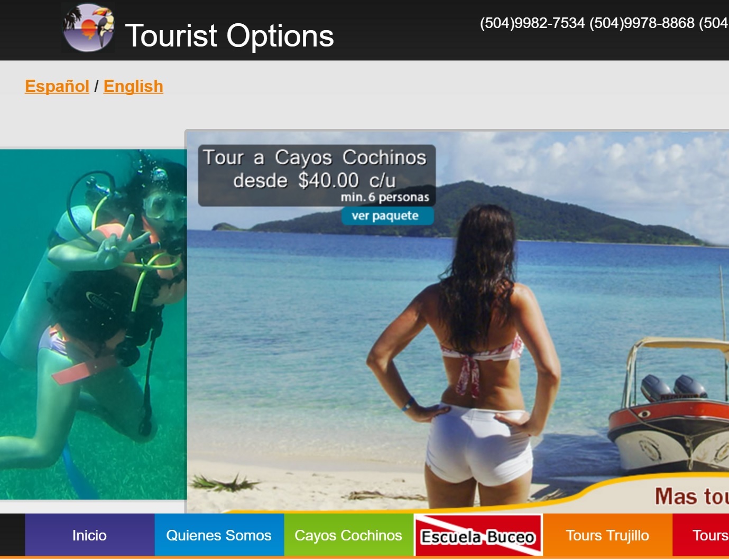Click phone number (504)9982-7534
Image resolution: width=729 pixels, height=560 pixels.
tap(532, 23)
